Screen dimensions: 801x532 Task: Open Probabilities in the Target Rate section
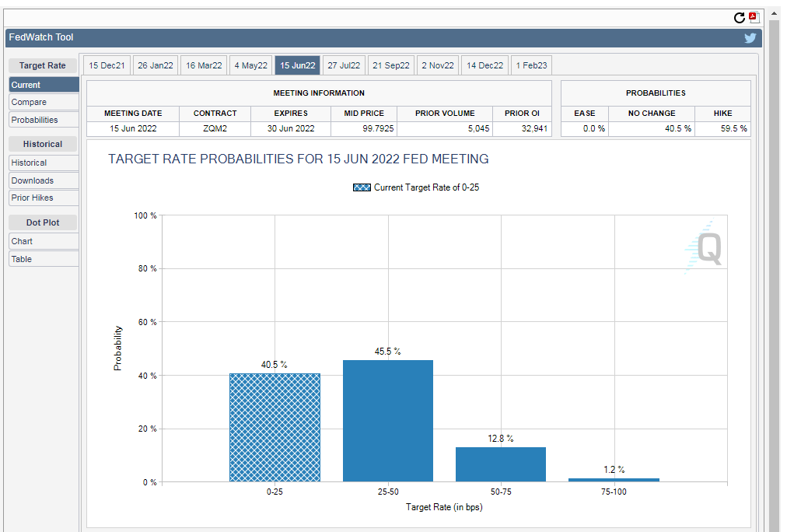[44, 120]
